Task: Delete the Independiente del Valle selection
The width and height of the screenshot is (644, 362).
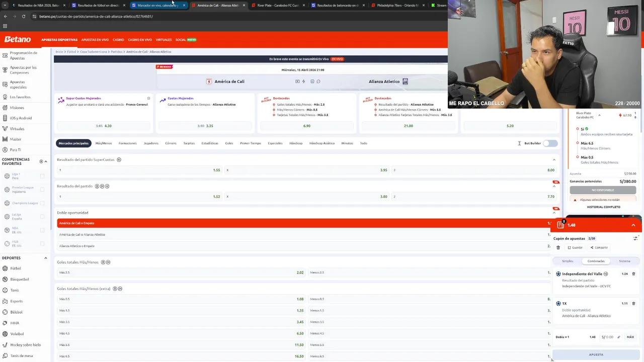Action: coord(633,274)
